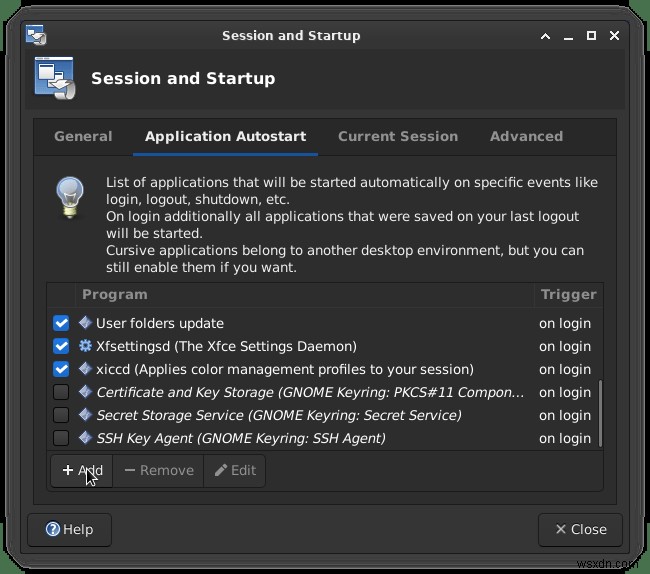Click the SSH Key Agent icon

click(85, 438)
